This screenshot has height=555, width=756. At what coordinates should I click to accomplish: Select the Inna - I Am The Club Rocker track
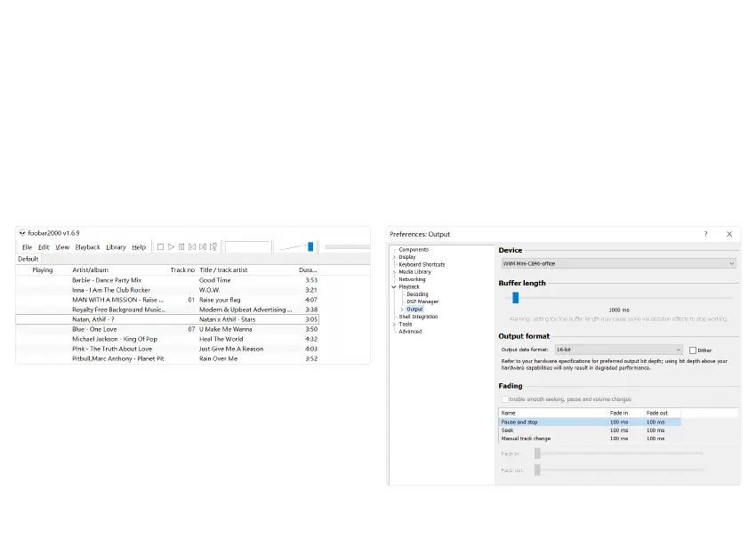[x=167, y=290]
